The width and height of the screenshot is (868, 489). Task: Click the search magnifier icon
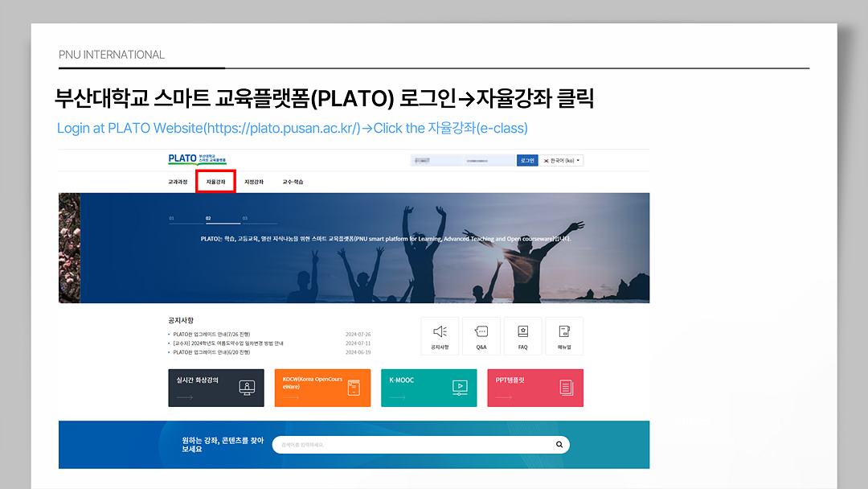[559, 445]
